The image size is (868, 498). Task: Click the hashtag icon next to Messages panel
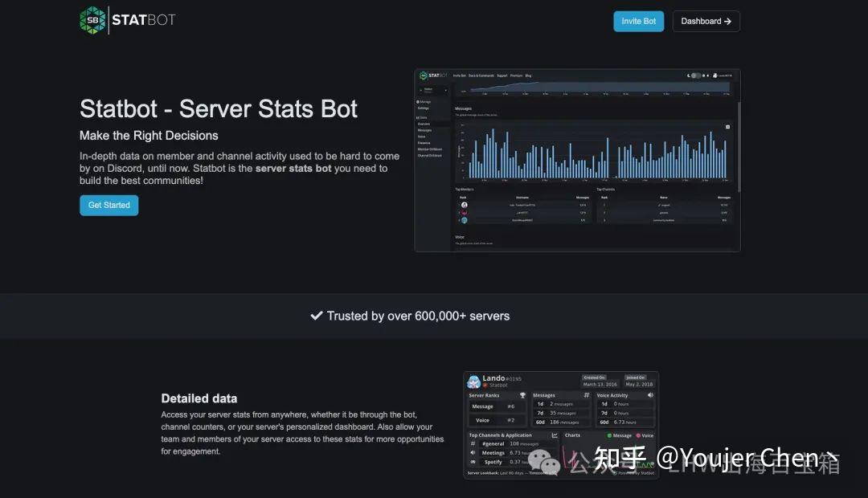pos(587,395)
